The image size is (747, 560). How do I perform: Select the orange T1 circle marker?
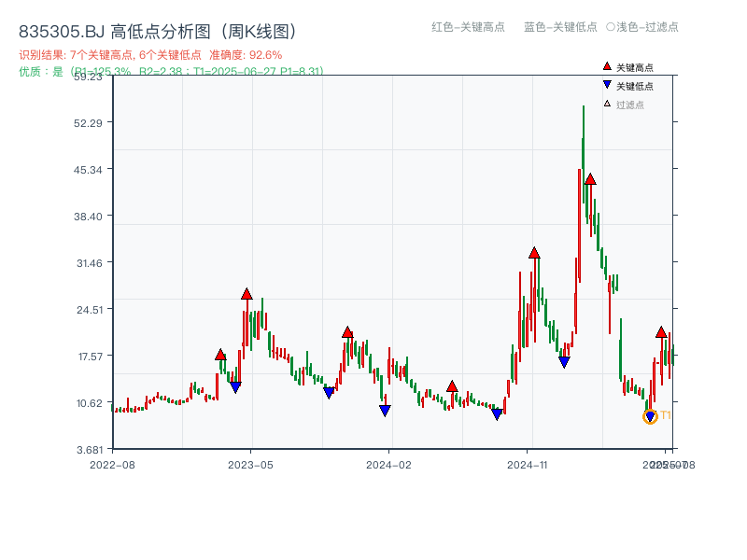coord(651,416)
